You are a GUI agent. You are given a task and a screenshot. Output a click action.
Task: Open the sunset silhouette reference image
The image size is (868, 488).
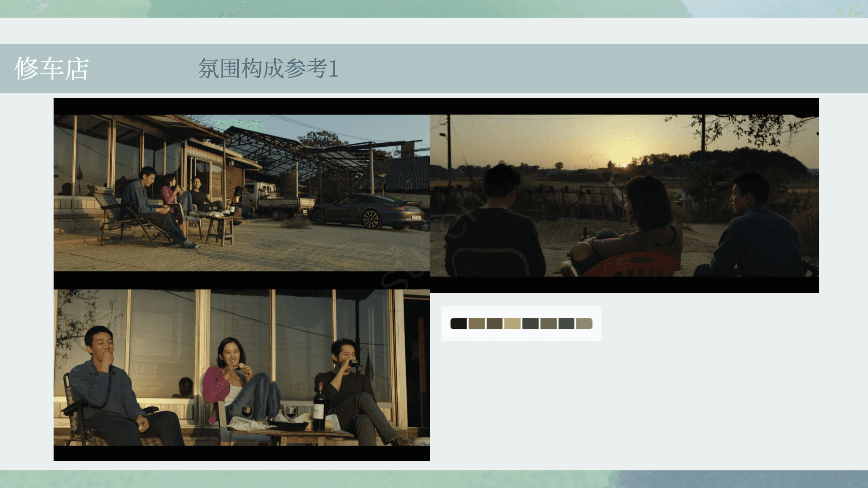click(x=624, y=196)
